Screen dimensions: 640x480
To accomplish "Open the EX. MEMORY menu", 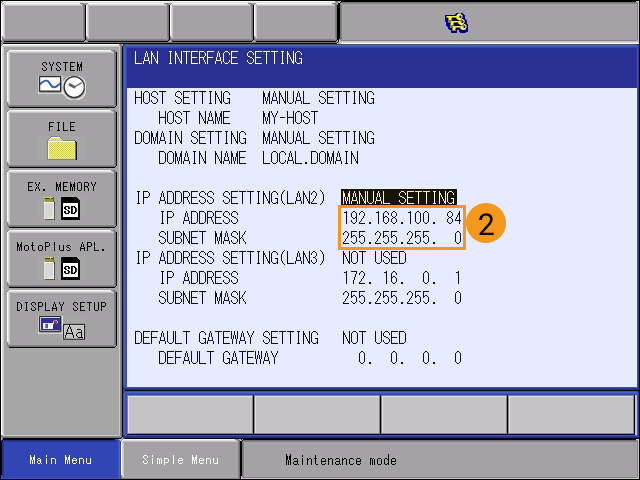I will point(62,199).
